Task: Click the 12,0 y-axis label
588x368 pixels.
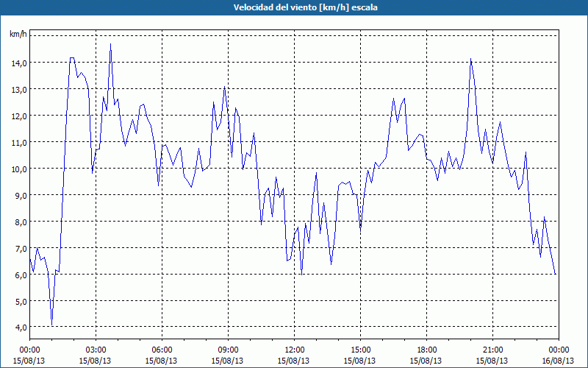Action: (x=19, y=116)
